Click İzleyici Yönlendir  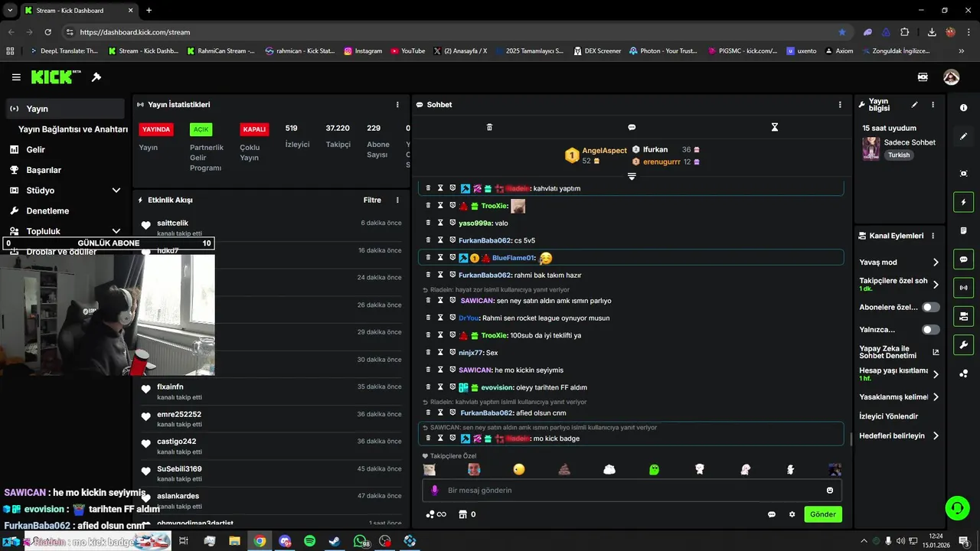888,416
